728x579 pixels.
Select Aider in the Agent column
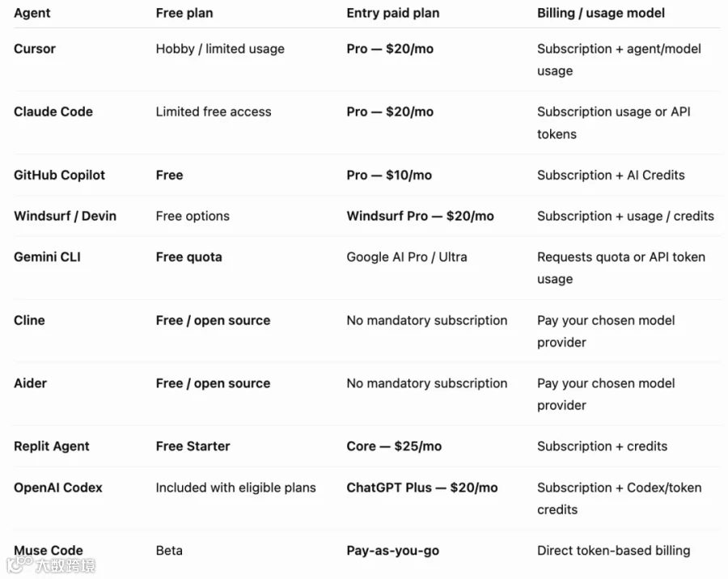point(30,383)
